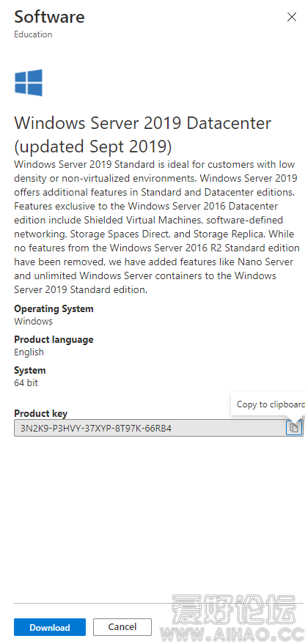Click the Operating System label

point(54,308)
